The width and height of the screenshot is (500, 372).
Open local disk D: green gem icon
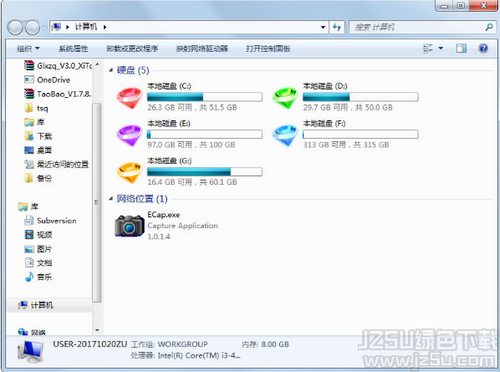pos(285,98)
